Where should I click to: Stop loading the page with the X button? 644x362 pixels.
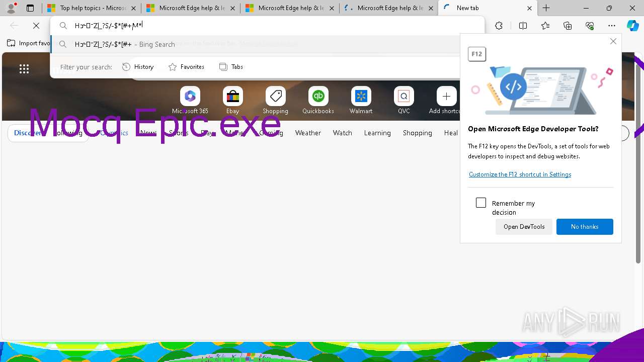36,26
